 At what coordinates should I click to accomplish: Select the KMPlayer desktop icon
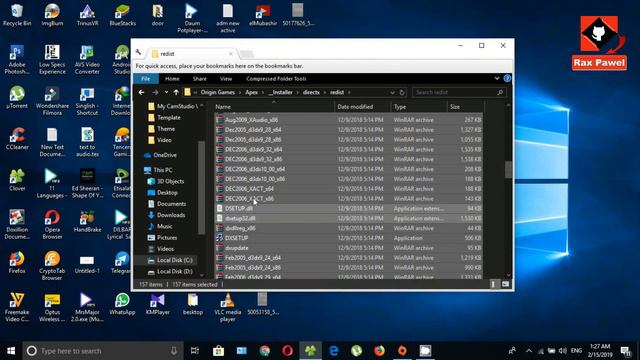coord(158,304)
